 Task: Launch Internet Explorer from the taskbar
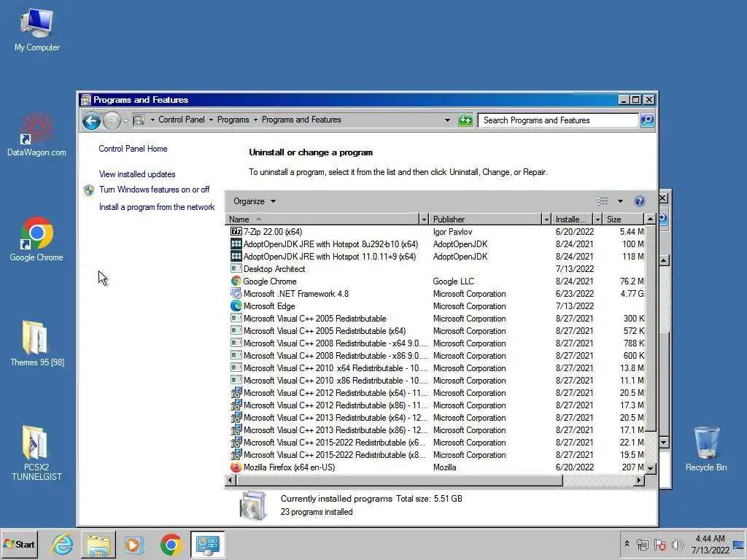click(63, 544)
